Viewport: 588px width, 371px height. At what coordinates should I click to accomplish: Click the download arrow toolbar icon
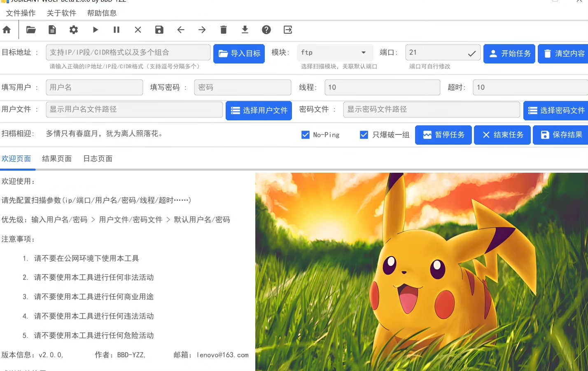[x=245, y=30]
